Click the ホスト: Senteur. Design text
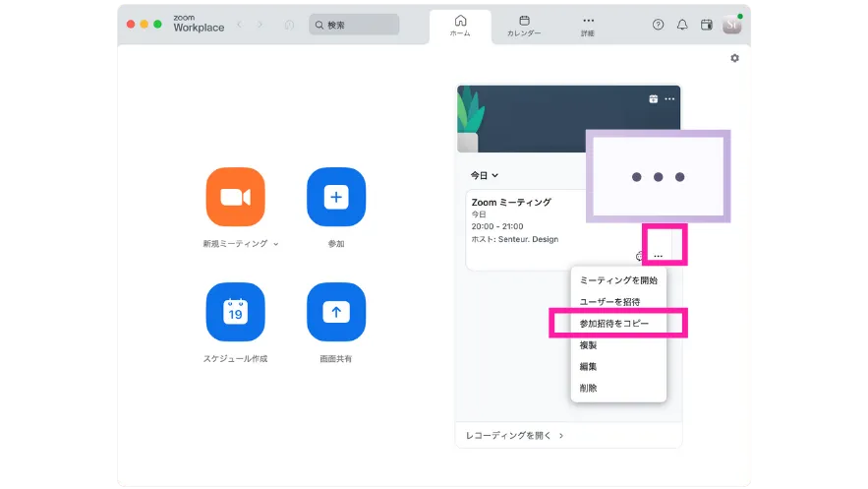 click(x=515, y=239)
